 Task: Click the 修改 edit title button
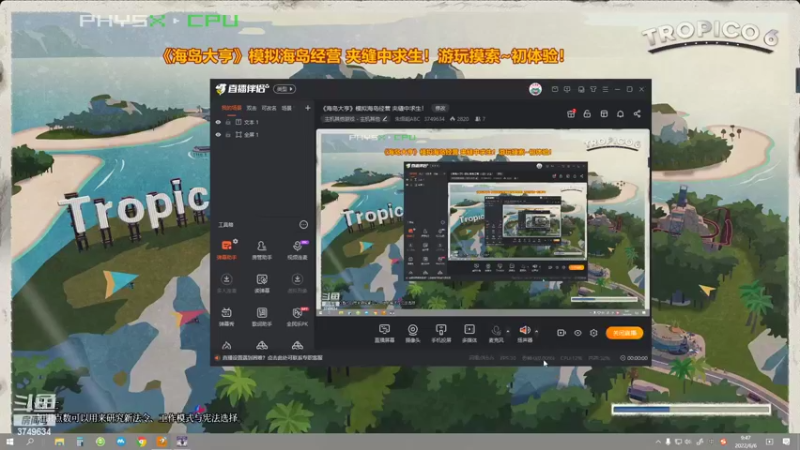440,108
